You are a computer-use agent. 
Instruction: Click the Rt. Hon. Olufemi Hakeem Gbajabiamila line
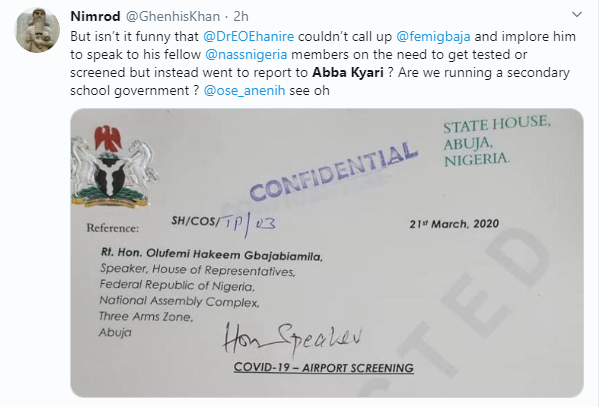click(x=212, y=254)
